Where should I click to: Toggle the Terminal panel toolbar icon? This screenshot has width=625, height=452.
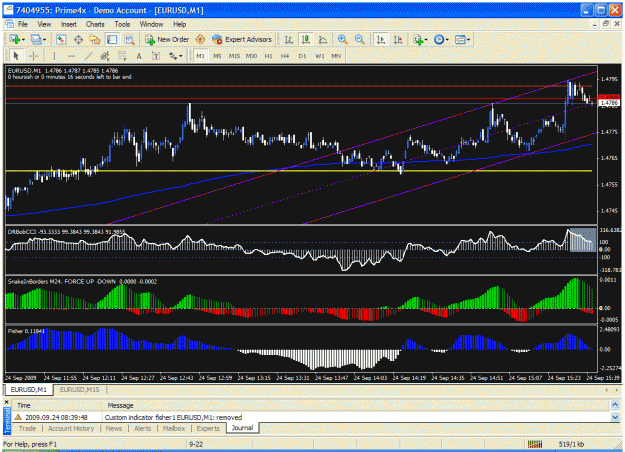(x=112, y=39)
